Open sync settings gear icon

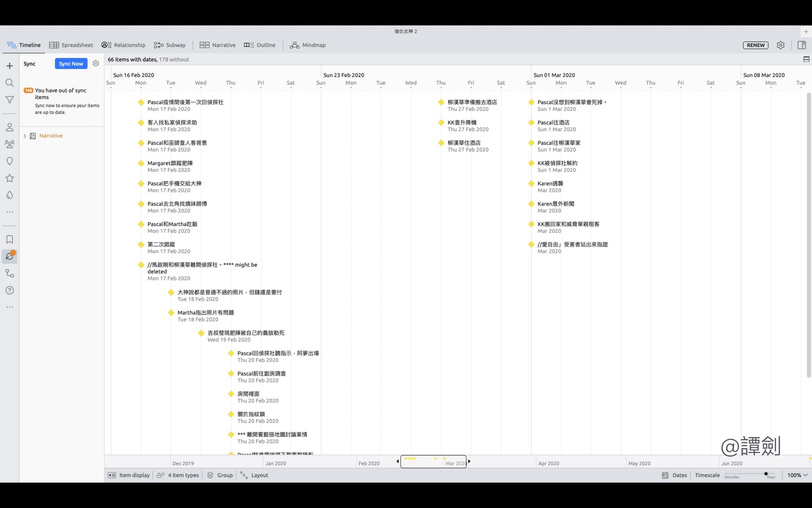pyautogui.click(x=96, y=63)
